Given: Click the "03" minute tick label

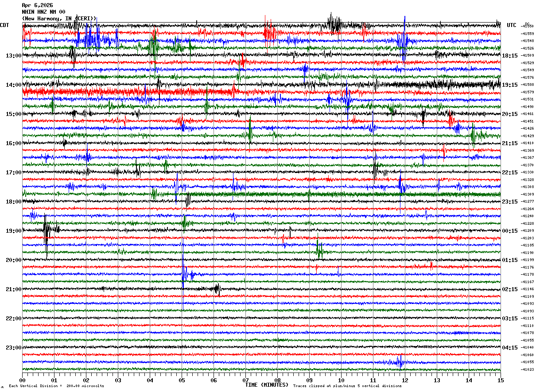Looking at the screenshot, I should (x=118, y=380).
